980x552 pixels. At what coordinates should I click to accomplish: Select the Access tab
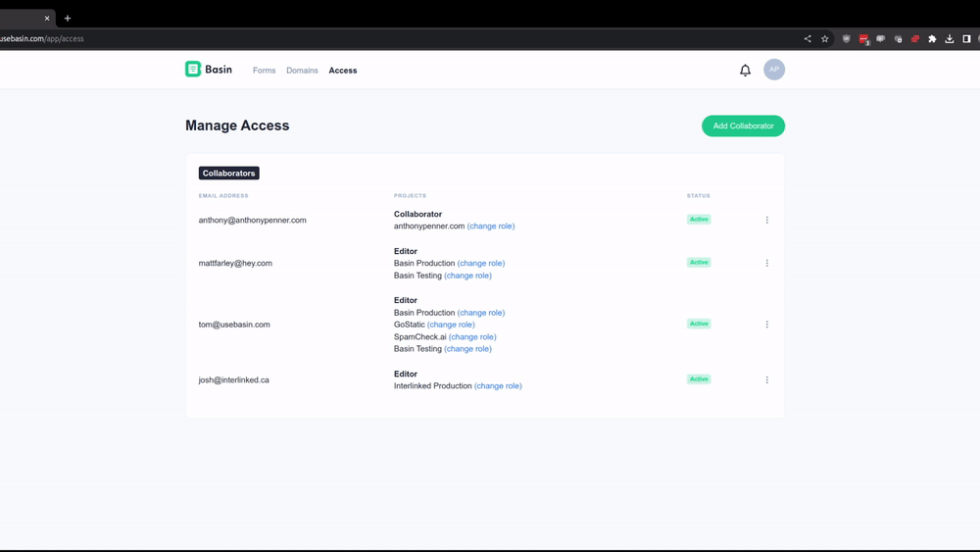(342, 71)
